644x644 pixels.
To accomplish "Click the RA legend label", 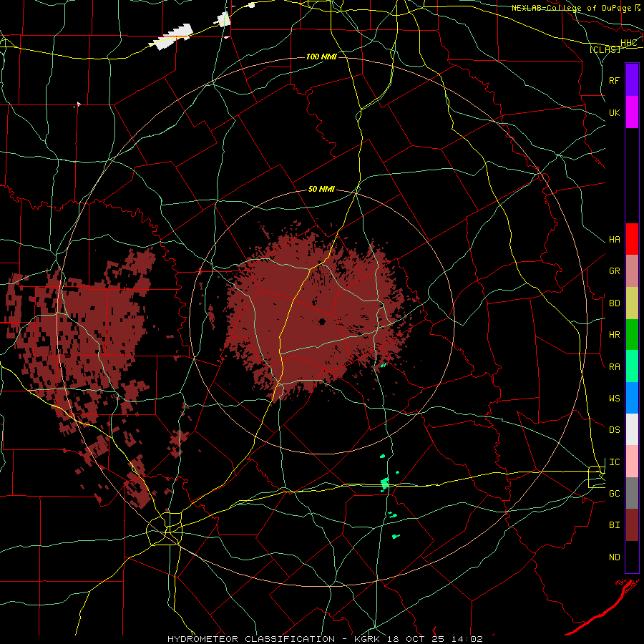I will pyautogui.click(x=614, y=367).
